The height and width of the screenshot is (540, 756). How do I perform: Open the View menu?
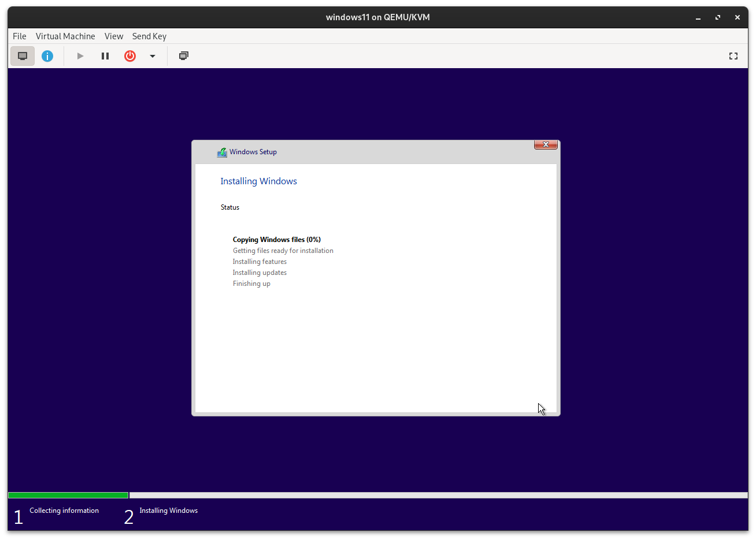(114, 36)
